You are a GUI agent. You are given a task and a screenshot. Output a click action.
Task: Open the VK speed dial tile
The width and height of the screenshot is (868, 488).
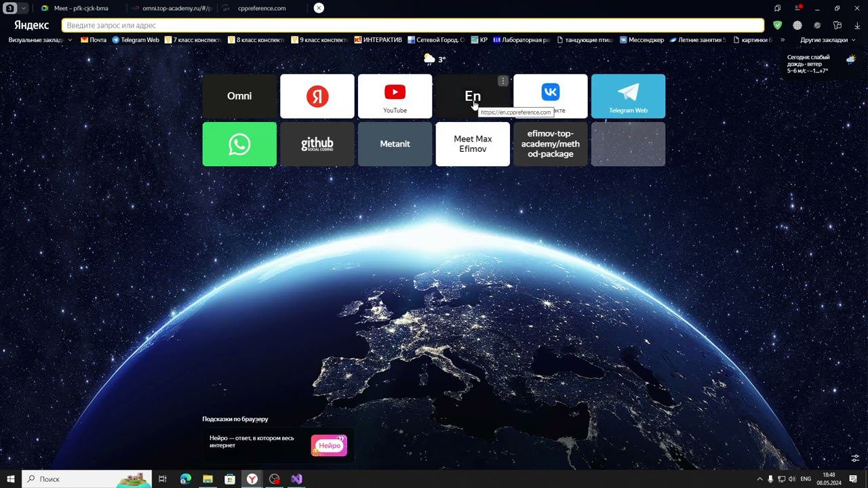point(551,96)
